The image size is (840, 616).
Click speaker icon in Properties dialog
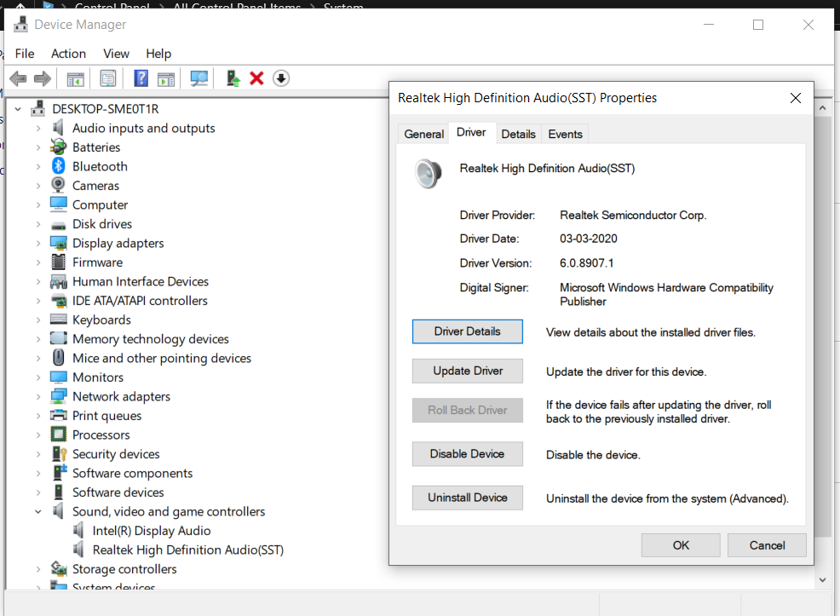[428, 174]
